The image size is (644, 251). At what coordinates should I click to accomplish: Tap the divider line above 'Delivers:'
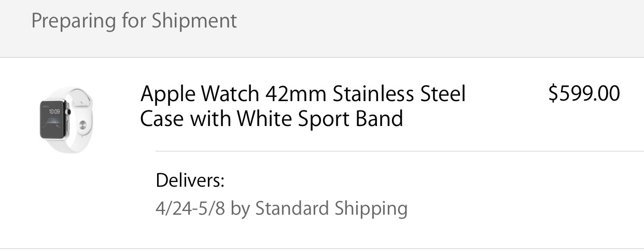[x=399, y=151]
